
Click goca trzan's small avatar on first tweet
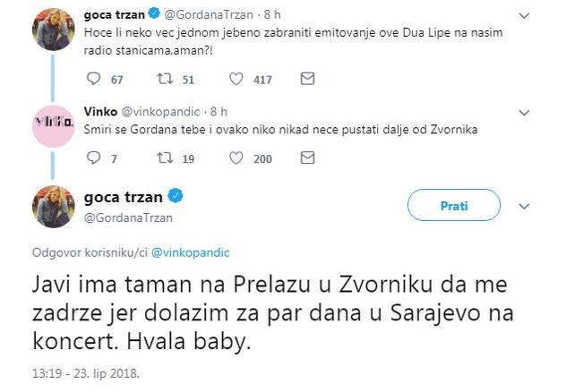53,29
